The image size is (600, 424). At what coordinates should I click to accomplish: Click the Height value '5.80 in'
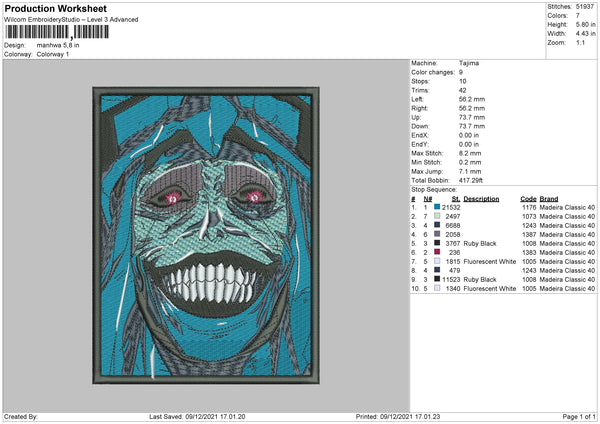pyautogui.click(x=585, y=24)
